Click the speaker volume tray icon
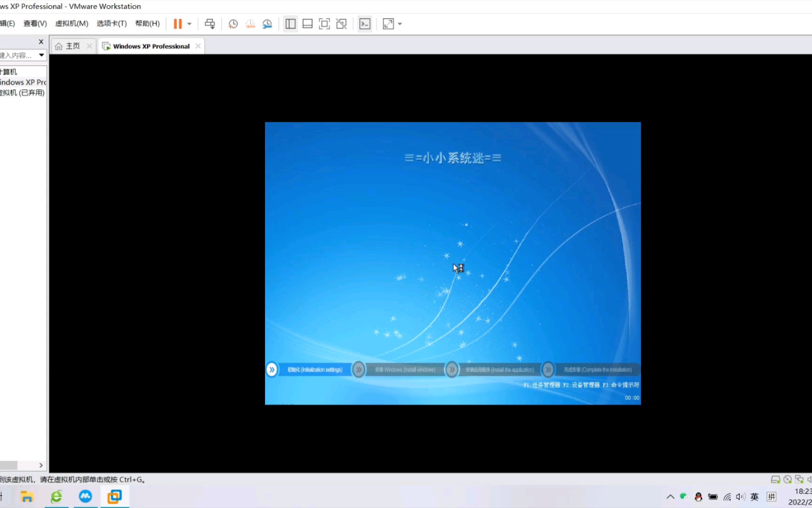 click(x=741, y=497)
